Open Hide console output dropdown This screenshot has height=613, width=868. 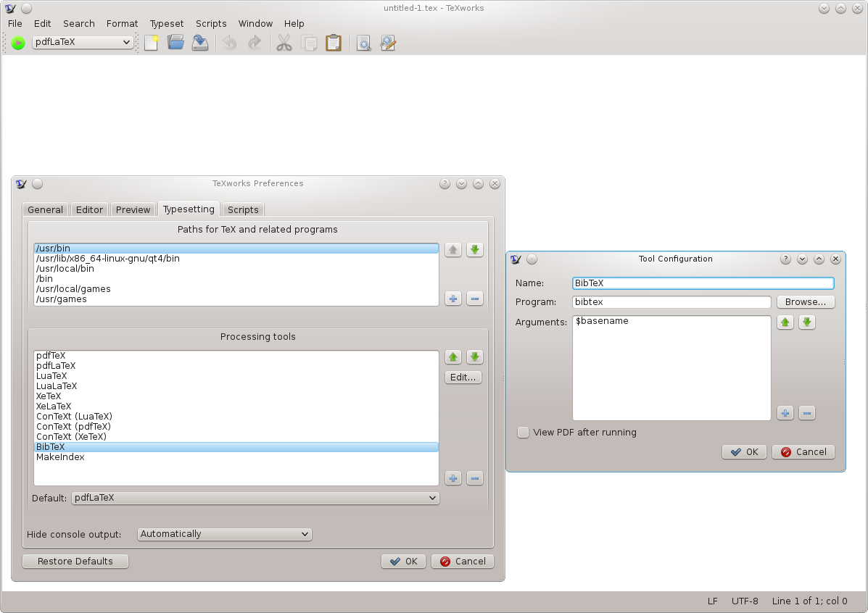tap(224, 535)
